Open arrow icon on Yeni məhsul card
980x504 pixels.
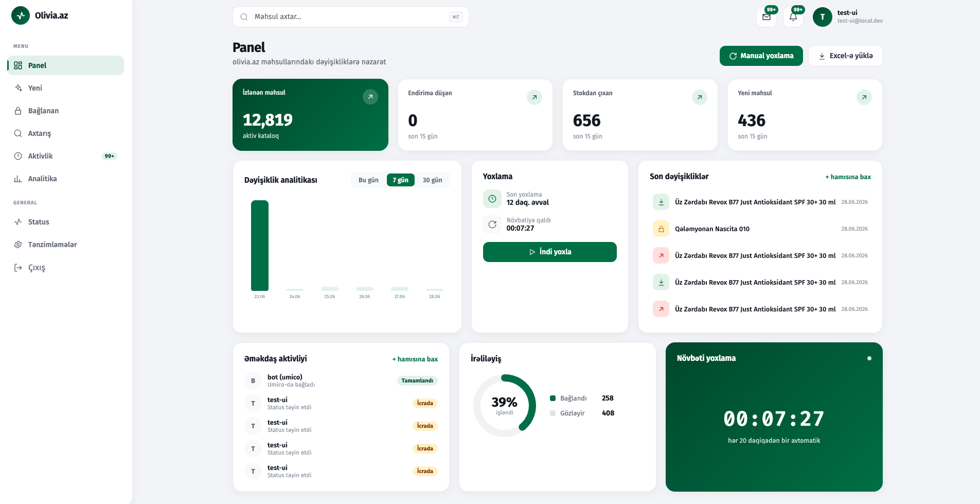864,97
